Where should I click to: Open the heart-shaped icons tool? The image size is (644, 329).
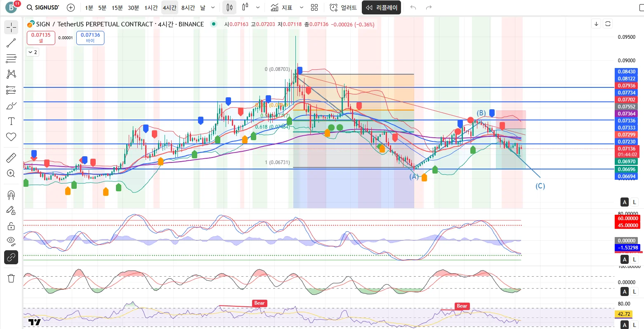[x=11, y=137]
